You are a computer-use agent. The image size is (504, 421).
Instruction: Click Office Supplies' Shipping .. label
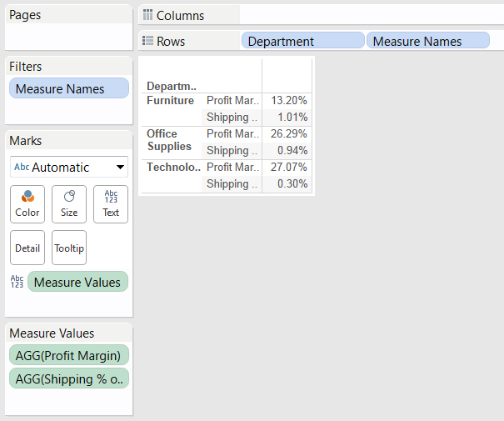point(232,151)
